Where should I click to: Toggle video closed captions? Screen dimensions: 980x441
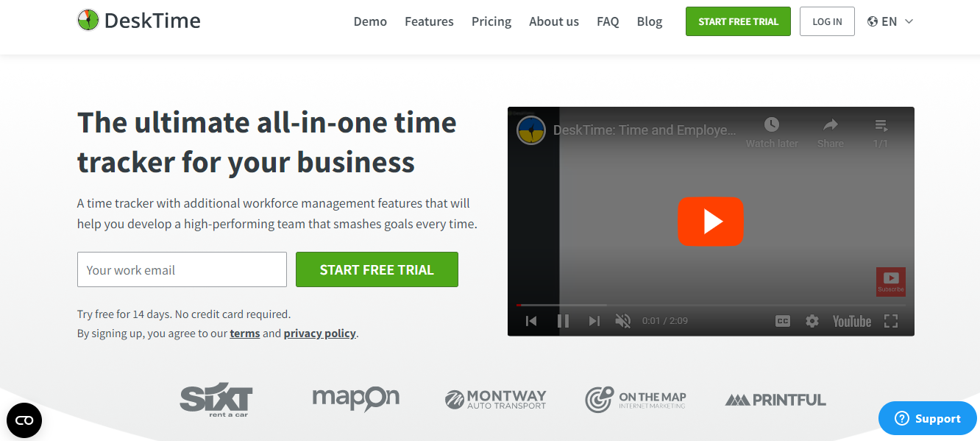[783, 321]
